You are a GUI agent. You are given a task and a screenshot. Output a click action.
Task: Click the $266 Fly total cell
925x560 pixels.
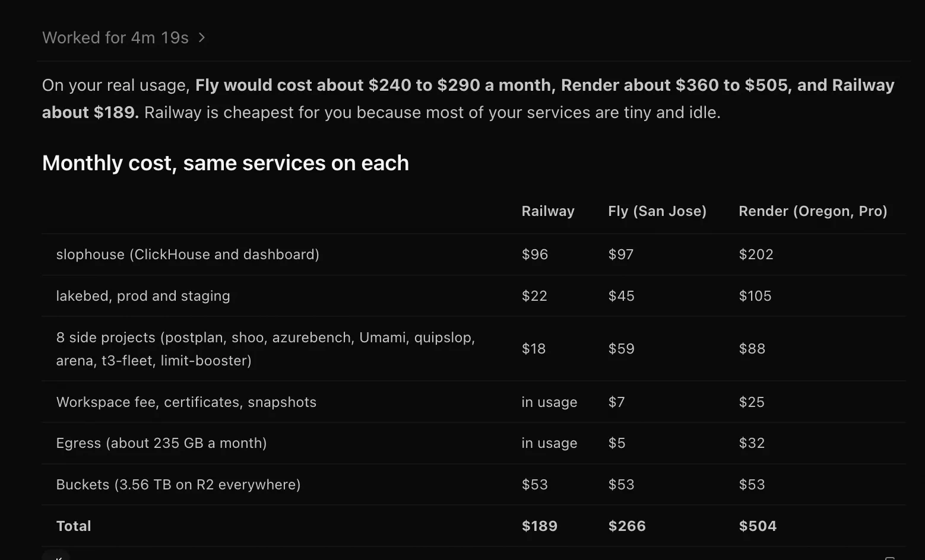[x=627, y=526]
